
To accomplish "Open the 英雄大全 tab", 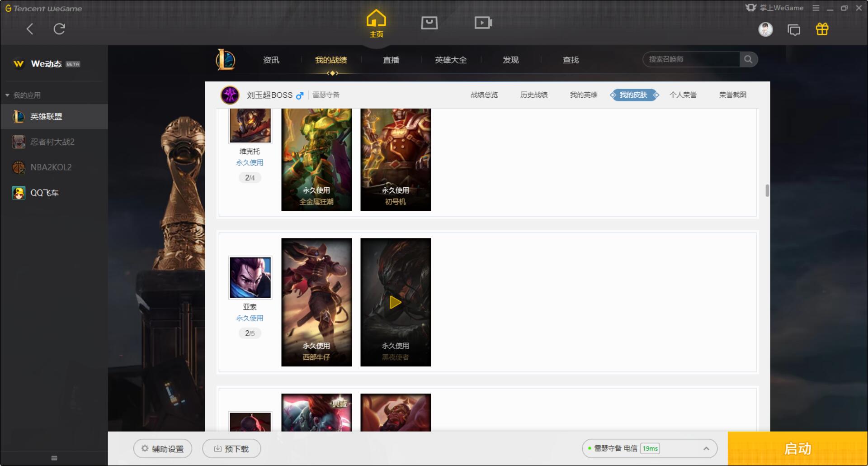I will pyautogui.click(x=451, y=60).
